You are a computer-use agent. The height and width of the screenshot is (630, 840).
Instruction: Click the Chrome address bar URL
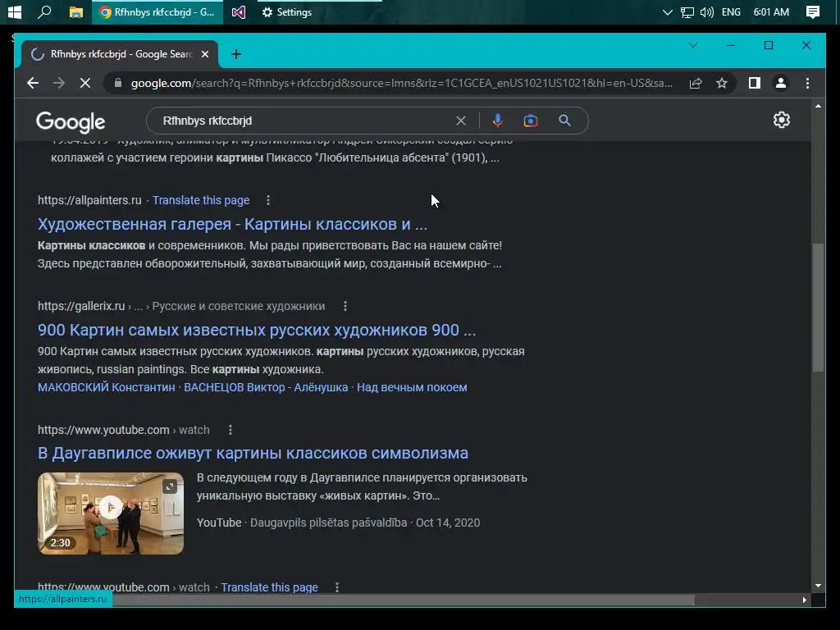tap(402, 83)
